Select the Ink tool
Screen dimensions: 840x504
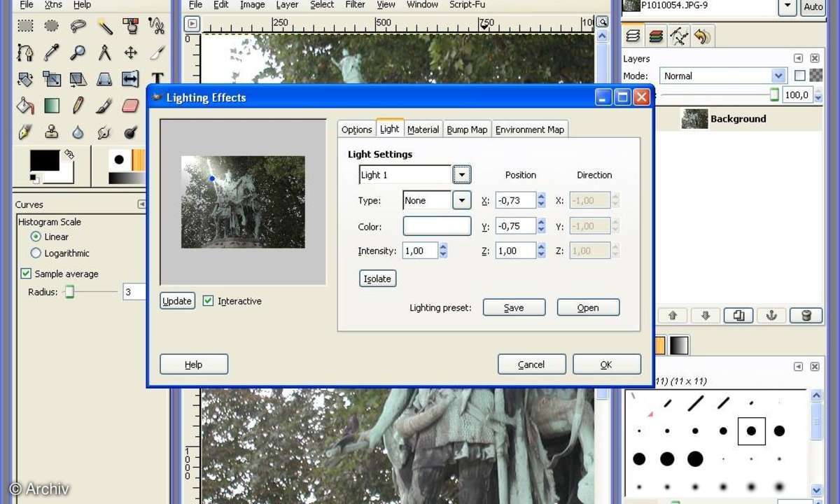pos(25,132)
